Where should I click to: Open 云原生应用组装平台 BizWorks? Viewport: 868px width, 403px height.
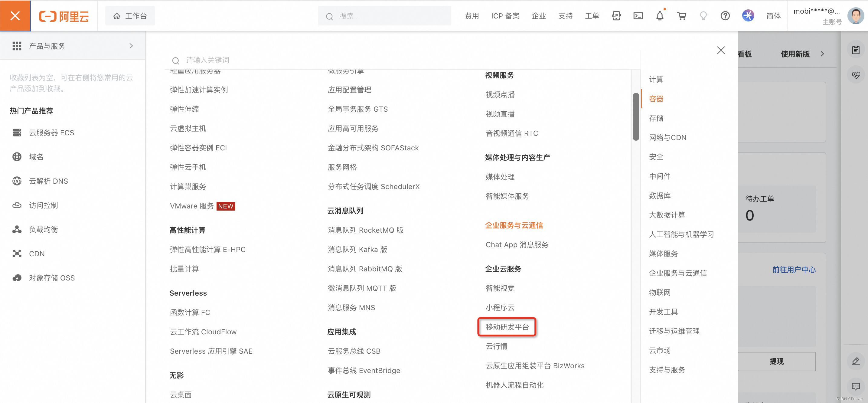[x=535, y=365]
